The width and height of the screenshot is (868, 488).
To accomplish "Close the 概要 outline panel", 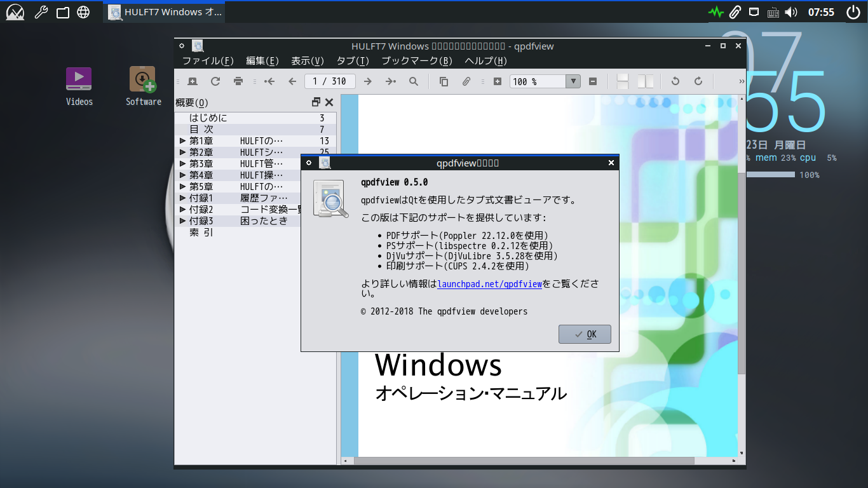I will (x=329, y=102).
